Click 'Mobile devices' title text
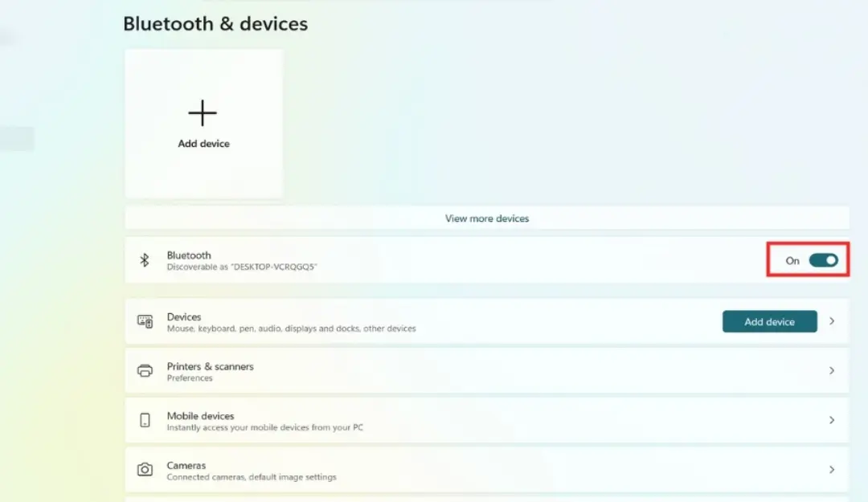The image size is (868, 502). 200,416
